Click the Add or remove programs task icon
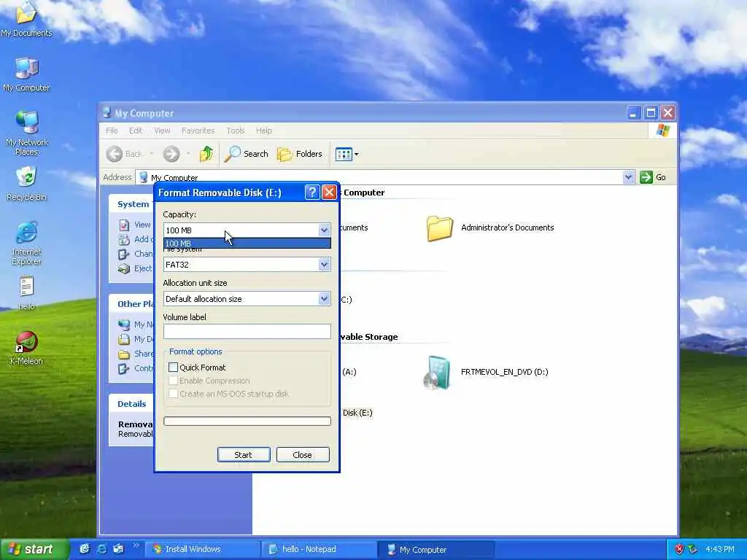Viewport: 747px width, 560px height. (124, 239)
